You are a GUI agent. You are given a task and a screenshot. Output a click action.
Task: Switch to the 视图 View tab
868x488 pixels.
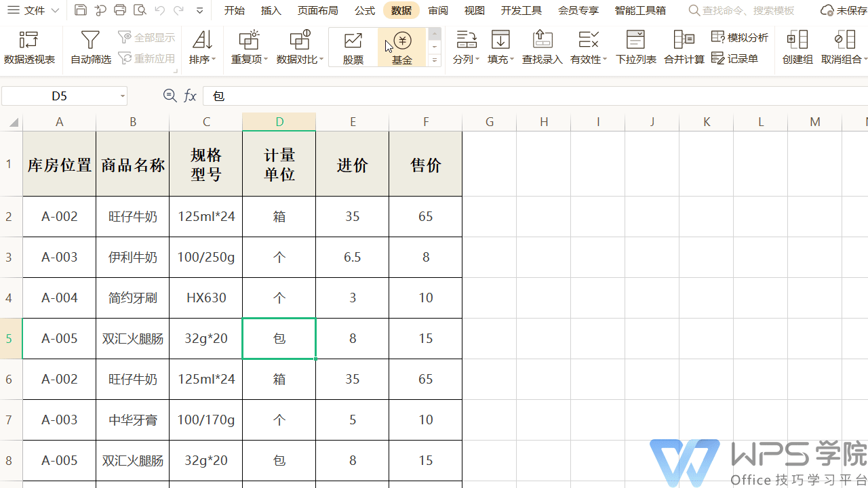tap(475, 10)
